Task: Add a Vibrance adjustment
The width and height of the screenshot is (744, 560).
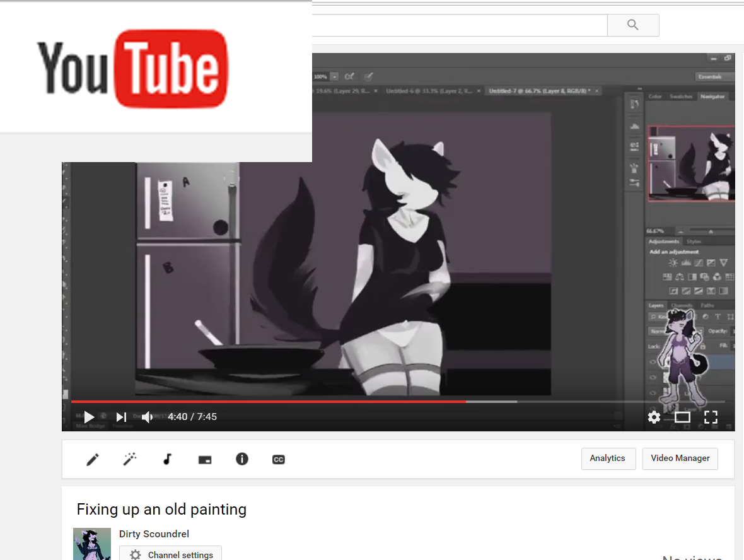Action: coord(723,263)
